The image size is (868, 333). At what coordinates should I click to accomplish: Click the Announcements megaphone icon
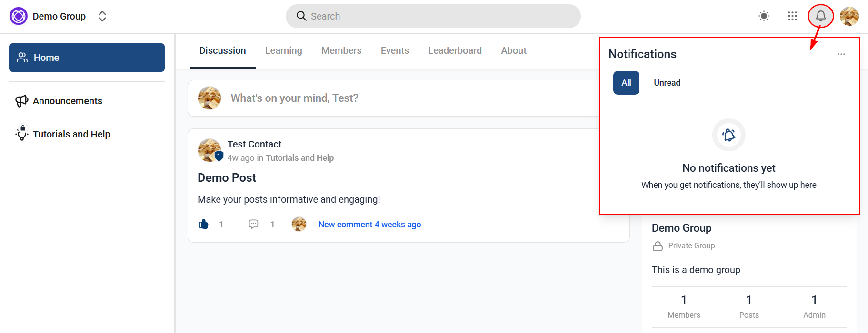click(x=22, y=101)
